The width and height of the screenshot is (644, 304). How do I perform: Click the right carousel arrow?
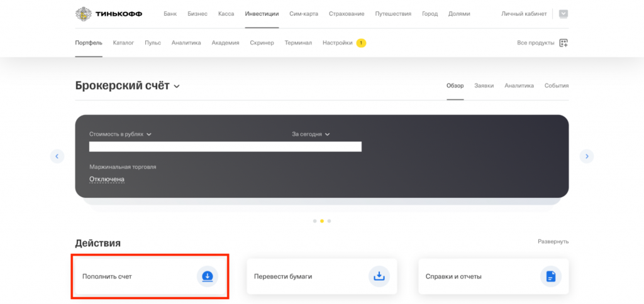586,156
